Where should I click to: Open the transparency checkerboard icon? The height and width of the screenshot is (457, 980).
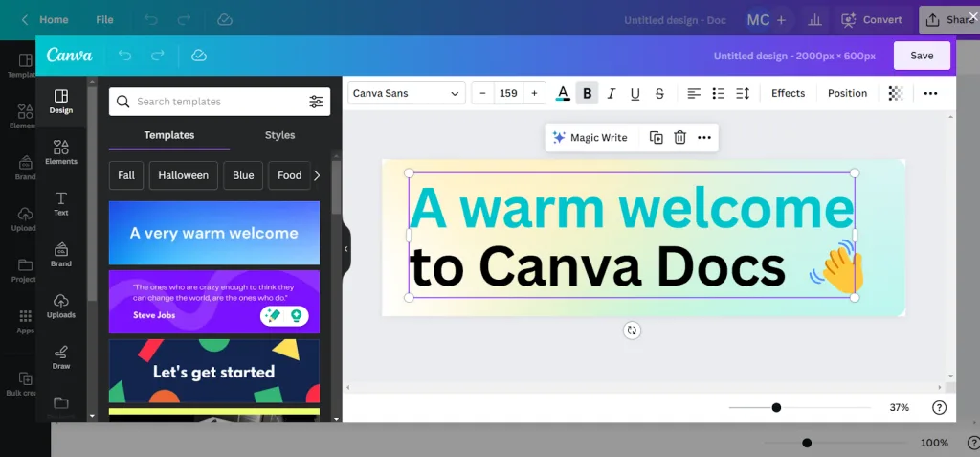[895, 93]
